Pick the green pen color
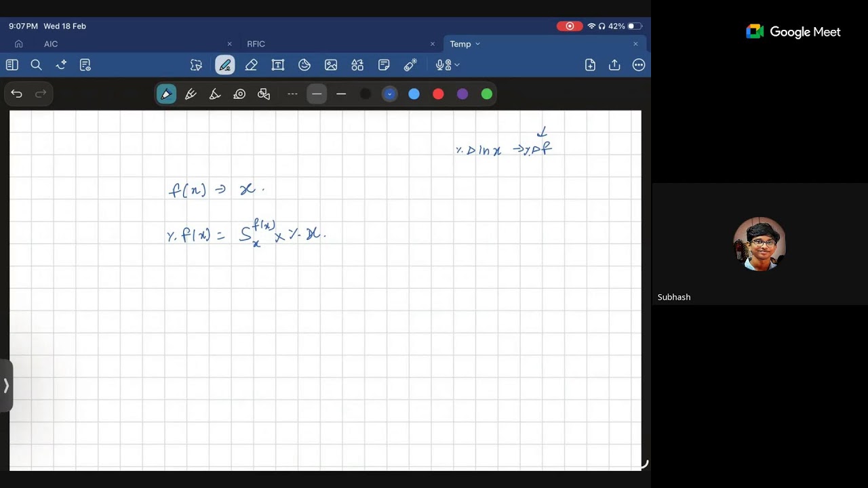Viewport: 868px width, 488px height. tap(487, 94)
